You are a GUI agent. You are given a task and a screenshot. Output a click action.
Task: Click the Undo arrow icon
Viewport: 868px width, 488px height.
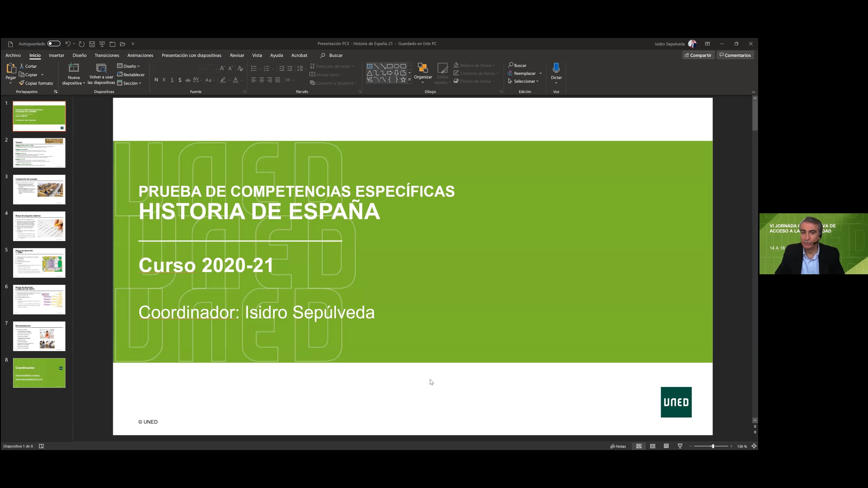(68, 44)
